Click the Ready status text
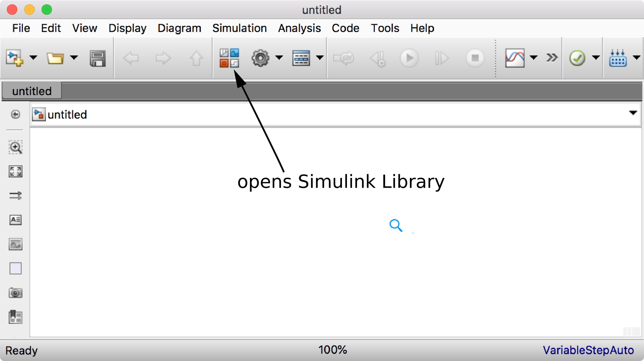Image resolution: width=644 pixels, height=361 pixels. coord(21,351)
